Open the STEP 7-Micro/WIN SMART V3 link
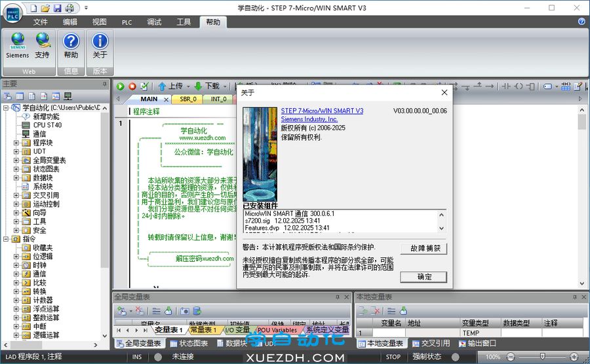Viewport: 590px width, 364px height. pyautogui.click(x=322, y=111)
